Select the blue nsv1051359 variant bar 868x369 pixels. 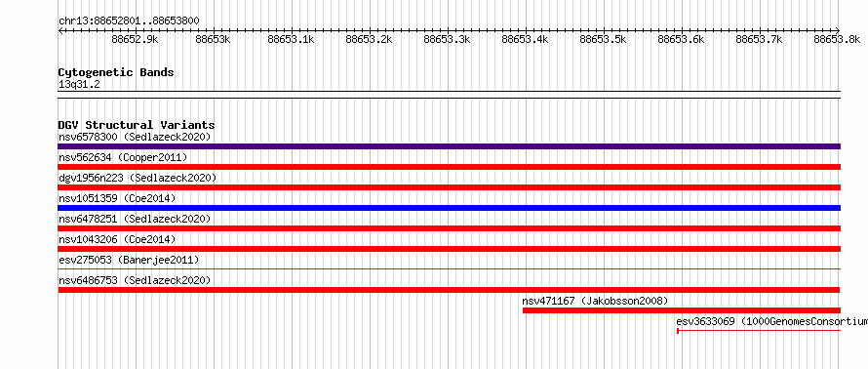[x=449, y=208]
